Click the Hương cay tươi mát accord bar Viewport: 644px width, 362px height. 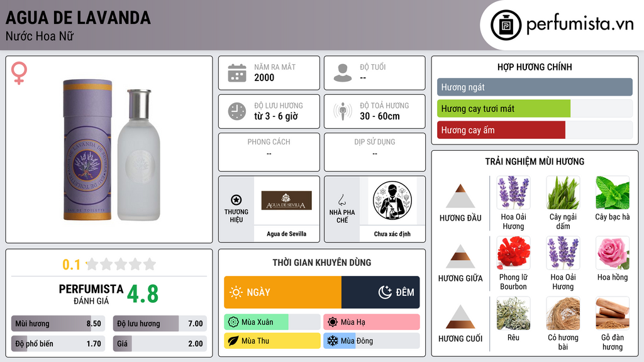[x=535, y=109]
